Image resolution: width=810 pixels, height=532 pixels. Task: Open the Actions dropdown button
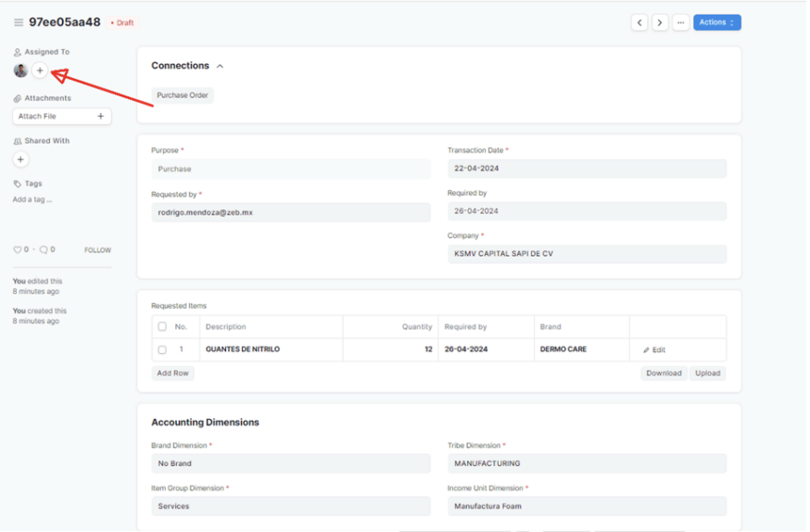[x=716, y=22]
